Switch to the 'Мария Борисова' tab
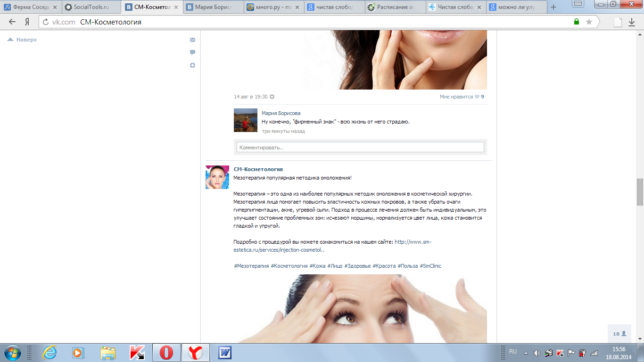Image resolution: width=644 pixels, height=362 pixels. (213, 7)
